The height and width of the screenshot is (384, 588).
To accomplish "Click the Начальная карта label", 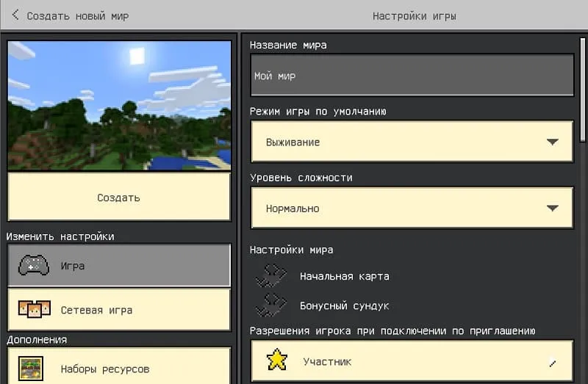I will coord(344,277).
